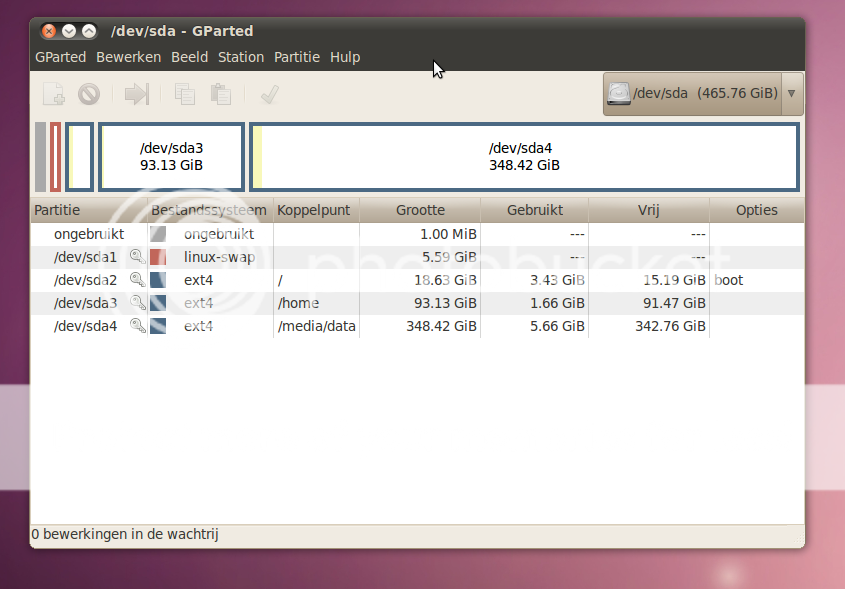Image resolution: width=845 pixels, height=589 pixels.
Task: Click the key icon beside /dev/sda4
Action: pos(137,326)
